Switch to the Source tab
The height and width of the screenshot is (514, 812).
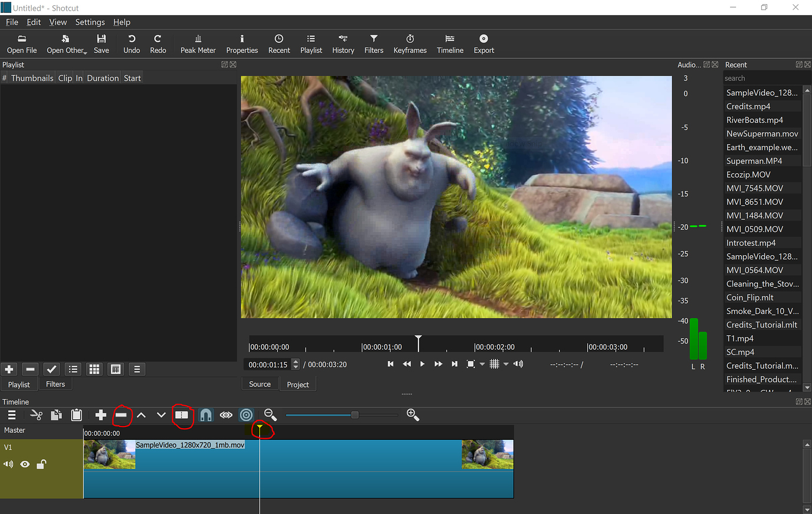pos(259,383)
